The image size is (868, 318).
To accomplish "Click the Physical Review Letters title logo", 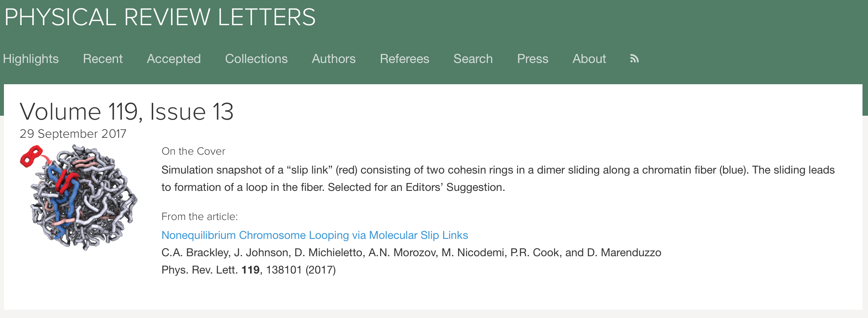I will (160, 17).
